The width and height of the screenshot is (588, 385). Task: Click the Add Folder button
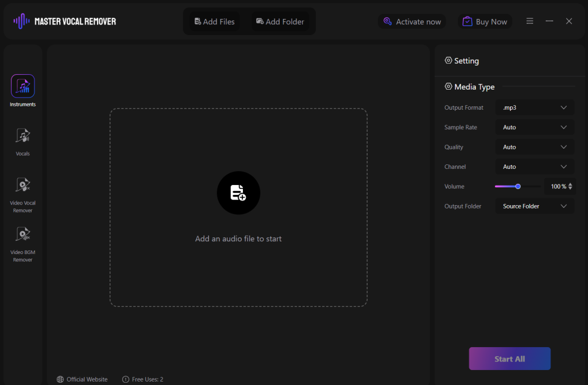280,22
